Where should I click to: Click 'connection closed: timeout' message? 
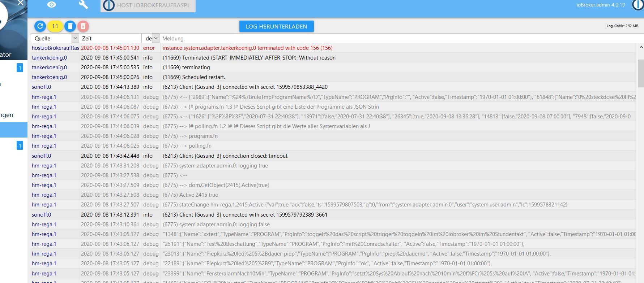tap(225, 156)
